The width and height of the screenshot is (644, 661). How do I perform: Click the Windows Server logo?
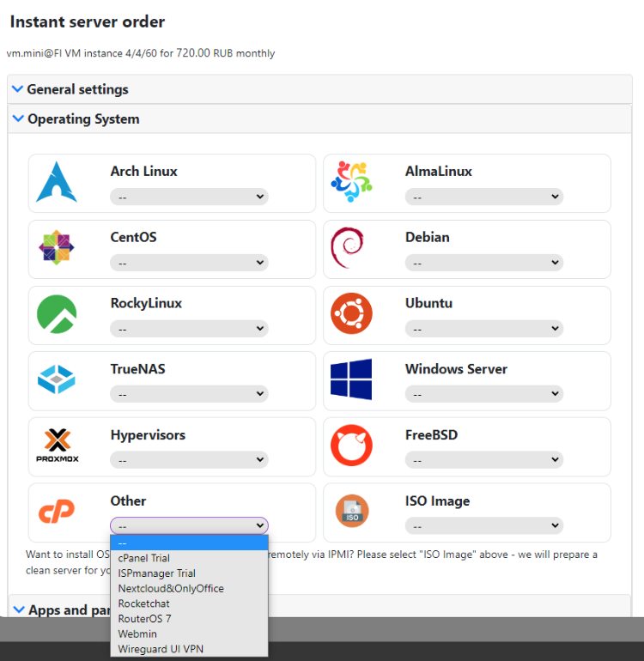point(351,379)
